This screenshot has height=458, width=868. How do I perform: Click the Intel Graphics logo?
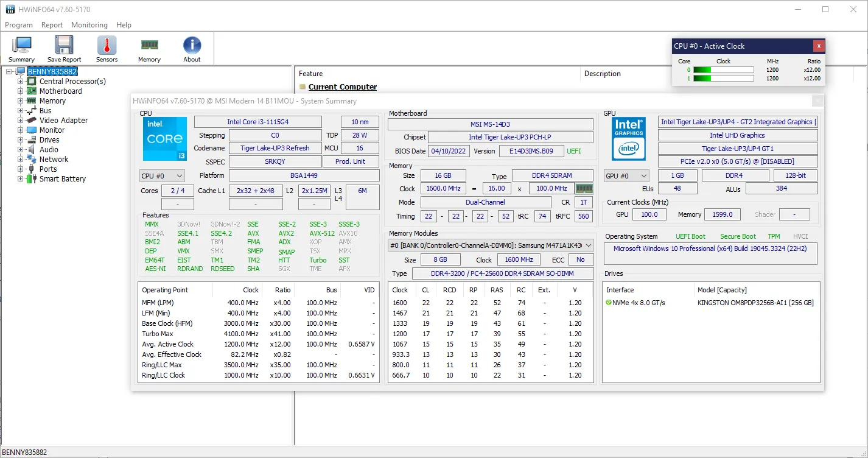(x=629, y=139)
